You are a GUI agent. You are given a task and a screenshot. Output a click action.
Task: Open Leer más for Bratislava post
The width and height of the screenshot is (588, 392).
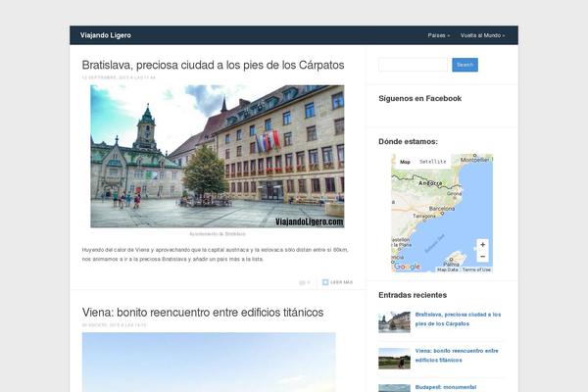(338, 282)
